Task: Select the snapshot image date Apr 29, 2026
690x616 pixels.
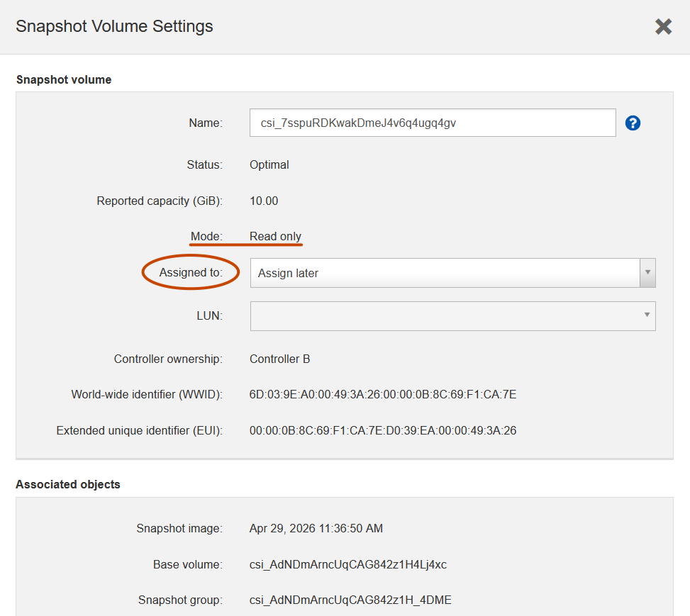Action: click(x=316, y=528)
